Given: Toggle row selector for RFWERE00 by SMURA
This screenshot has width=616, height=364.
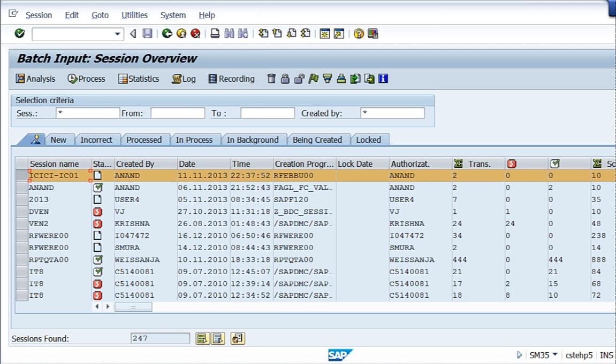Looking at the screenshot, I should pyautogui.click(x=22, y=247).
